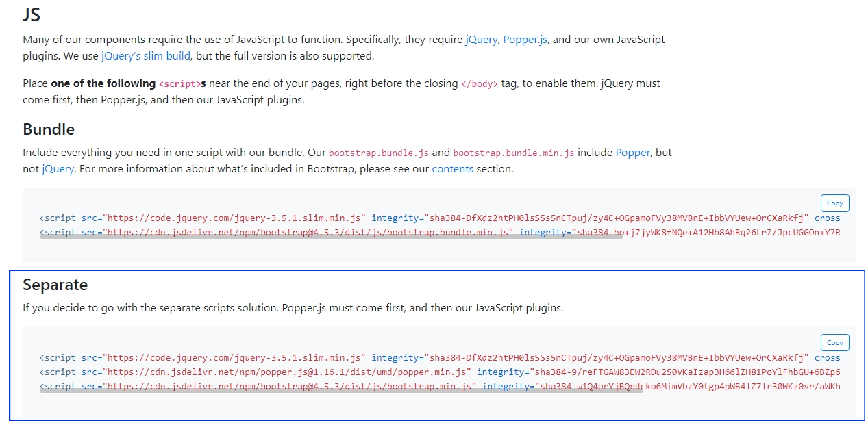
Task: Open the Popper link in the Bundle section
Action: tap(633, 153)
